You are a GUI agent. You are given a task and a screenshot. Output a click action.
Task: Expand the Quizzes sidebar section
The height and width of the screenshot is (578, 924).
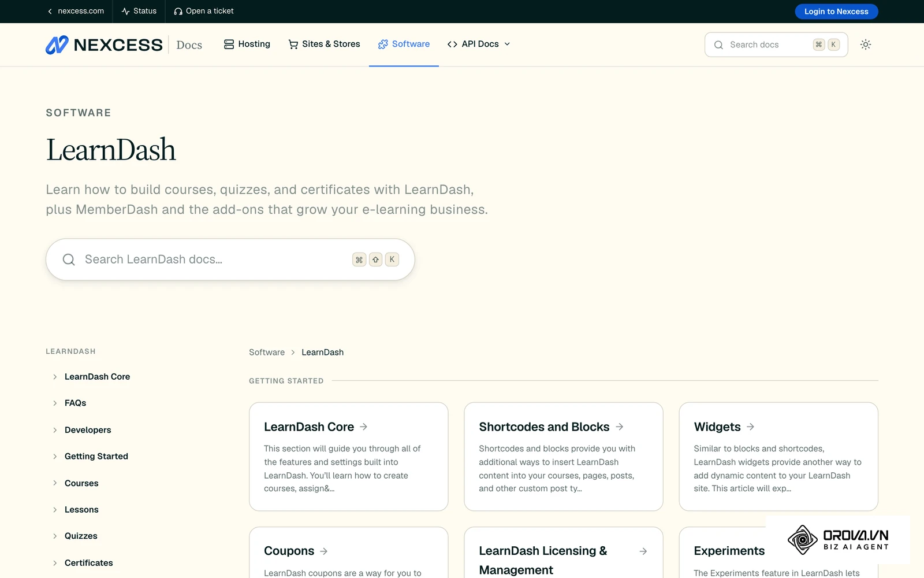55,536
